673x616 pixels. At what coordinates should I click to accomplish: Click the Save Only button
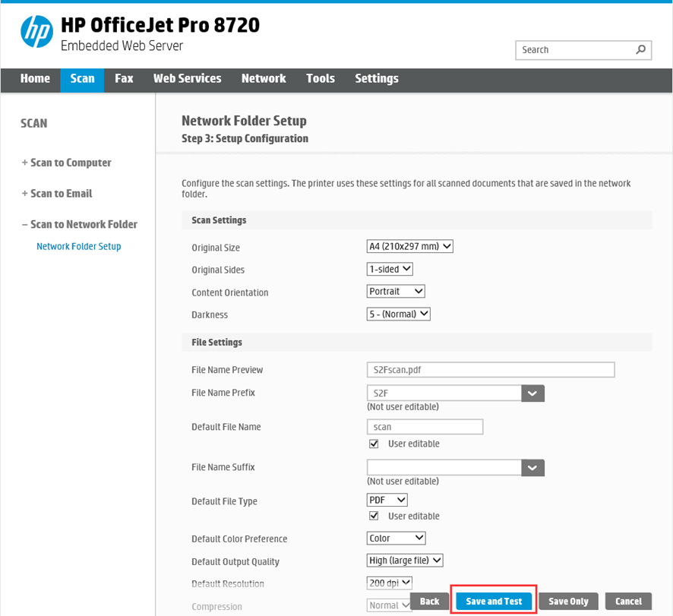(568, 602)
